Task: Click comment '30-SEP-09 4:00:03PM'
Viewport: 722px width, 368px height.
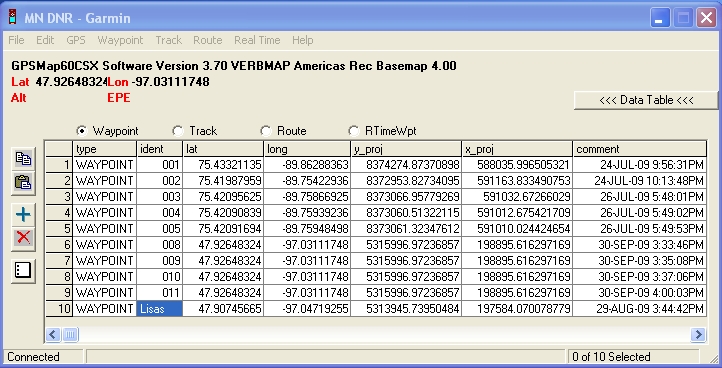Action: click(640, 293)
